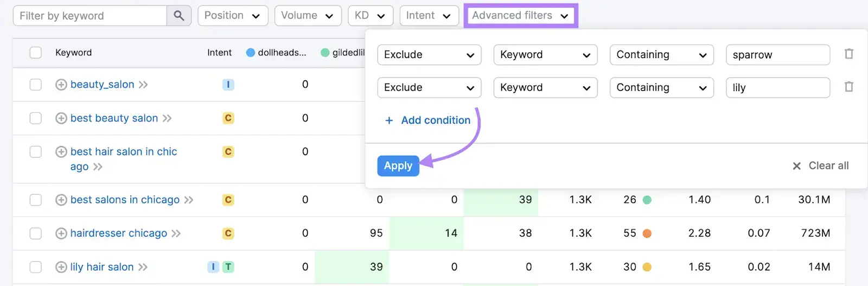Click Clear all filters

tap(821, 166)
